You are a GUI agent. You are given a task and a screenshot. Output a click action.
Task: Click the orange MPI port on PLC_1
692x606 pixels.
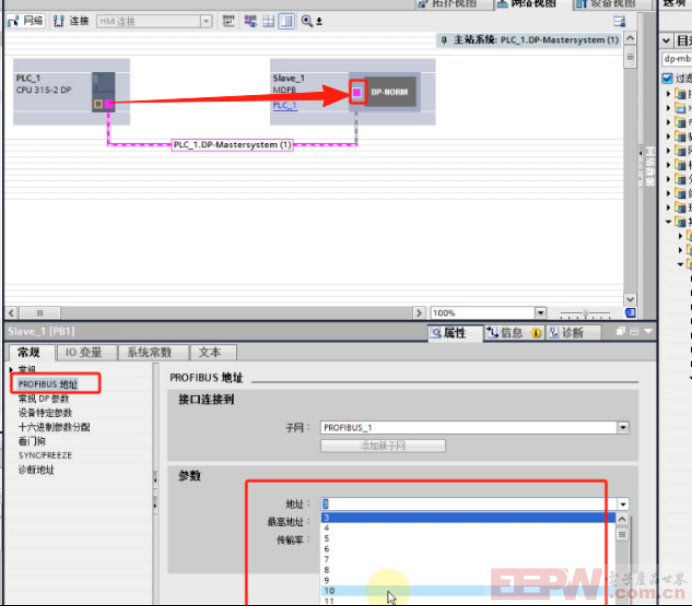(98, 105)
